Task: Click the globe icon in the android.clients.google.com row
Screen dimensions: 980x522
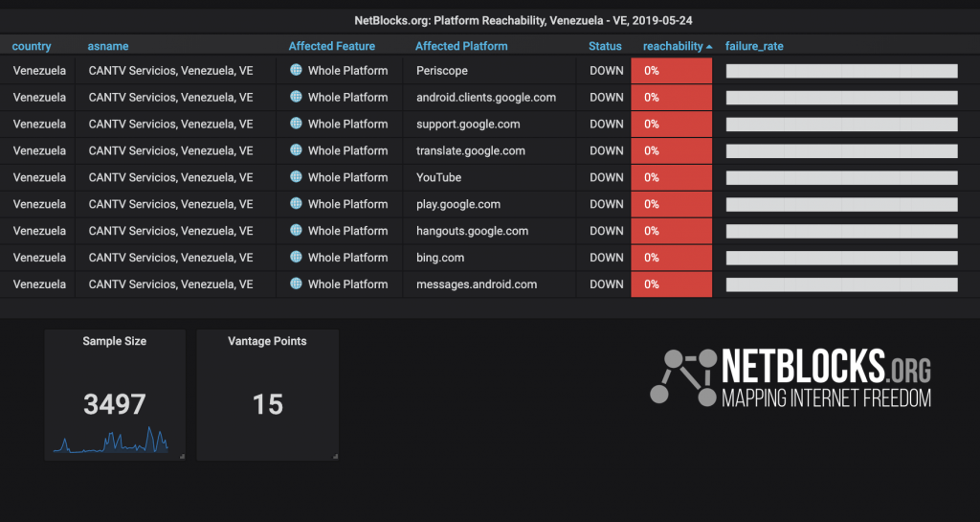Action: point(297,97)
